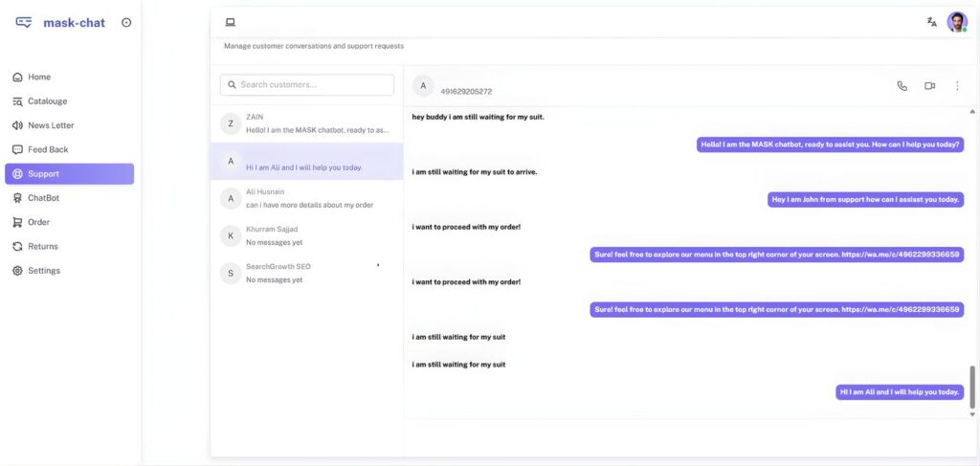Click the mask-chat logo icon

(24, 23)
